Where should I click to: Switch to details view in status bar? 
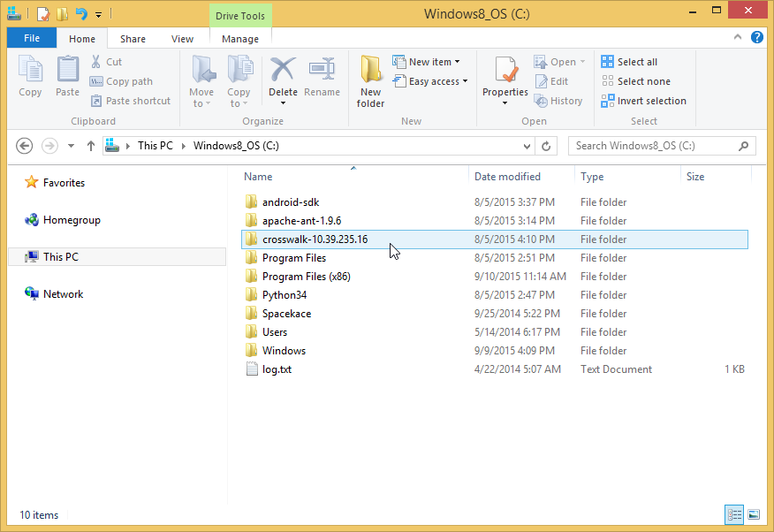point(734,514)
